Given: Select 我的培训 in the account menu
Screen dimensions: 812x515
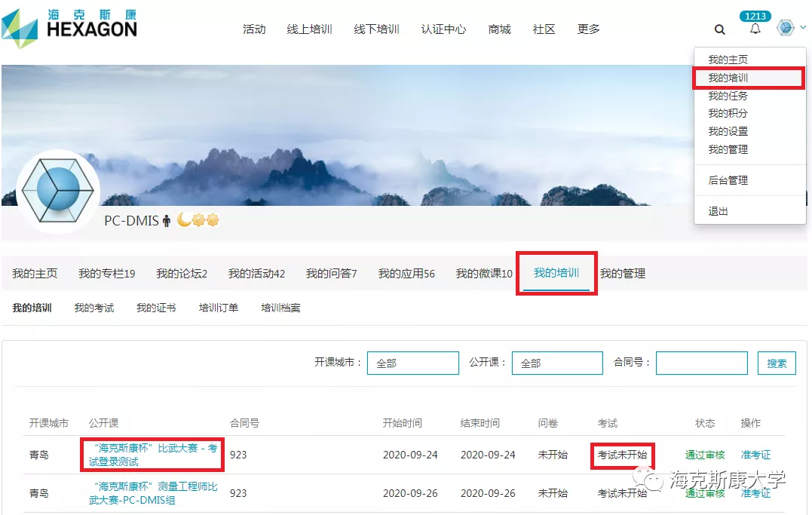Looking at the screenshot, I should click(x=728, y=78).
